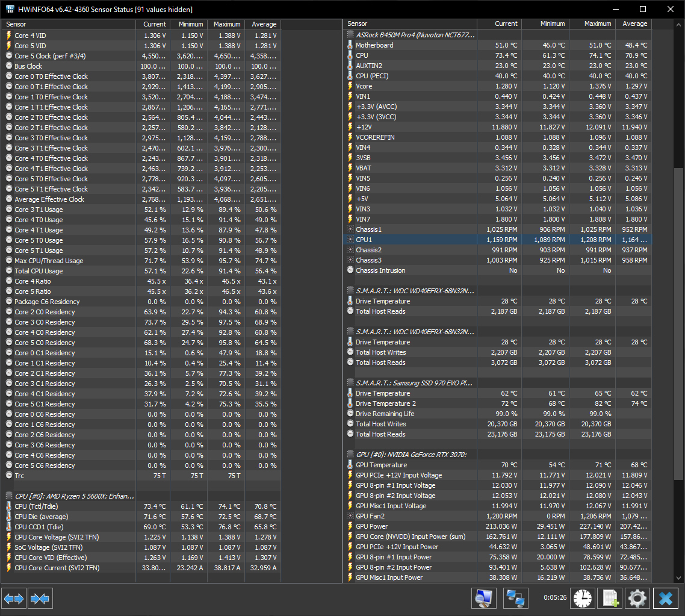
Task: Click the lightning icon by +12V row
Action: [350, 127]
